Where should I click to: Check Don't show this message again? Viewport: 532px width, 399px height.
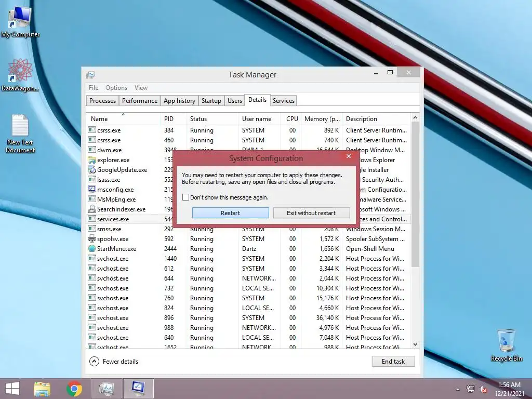tap(185, 197)
